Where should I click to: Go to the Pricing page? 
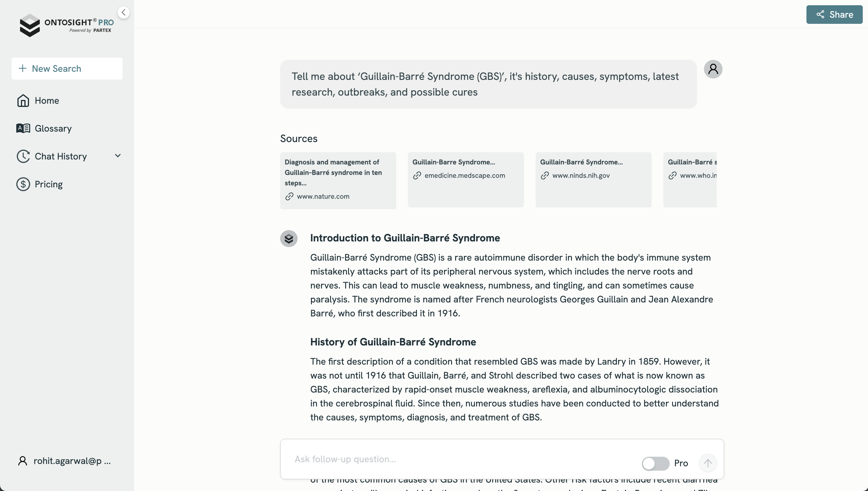48,184
